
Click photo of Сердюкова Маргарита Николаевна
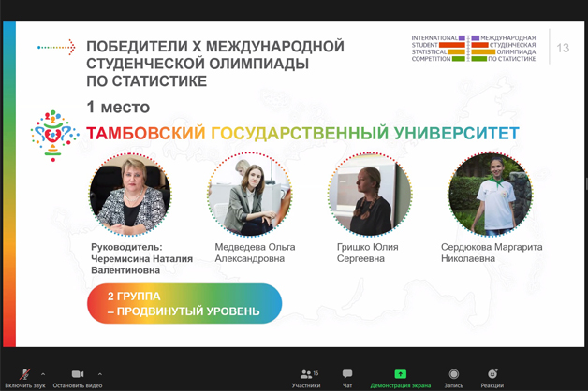(x=490, y=195)
